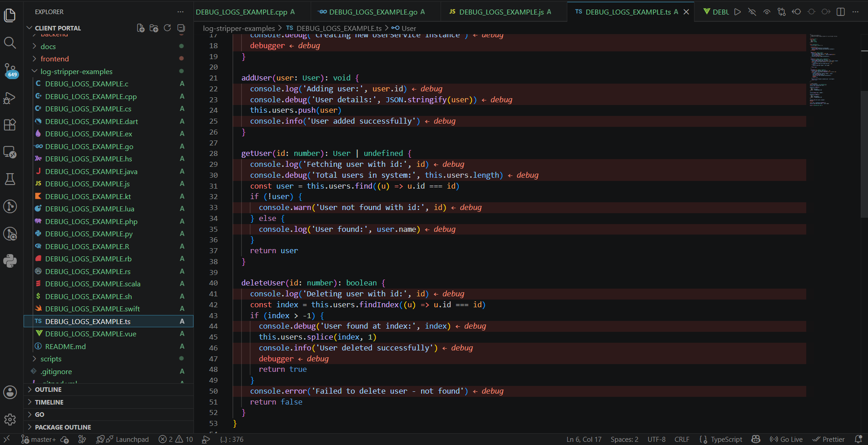Open Copilot status icon in status bar

click(756, 440)
